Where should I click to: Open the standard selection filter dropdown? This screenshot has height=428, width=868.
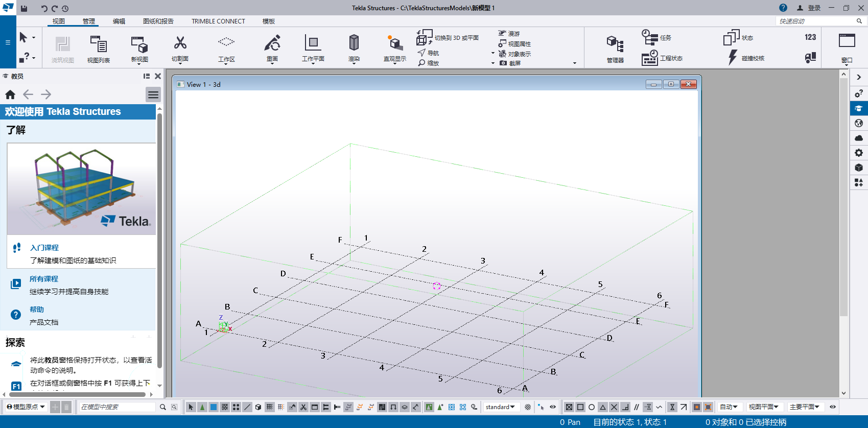(x=500, y=407)
